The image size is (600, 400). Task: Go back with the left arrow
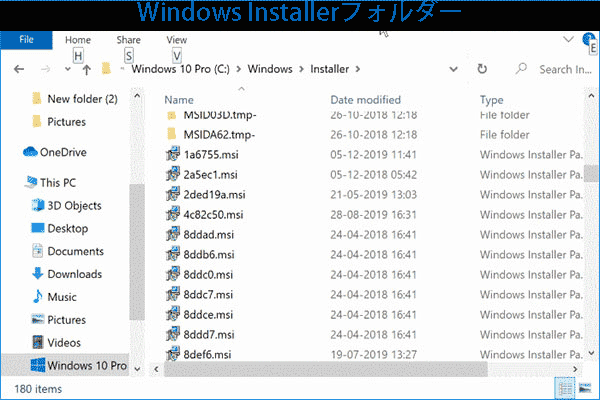(x=19, y=69)
